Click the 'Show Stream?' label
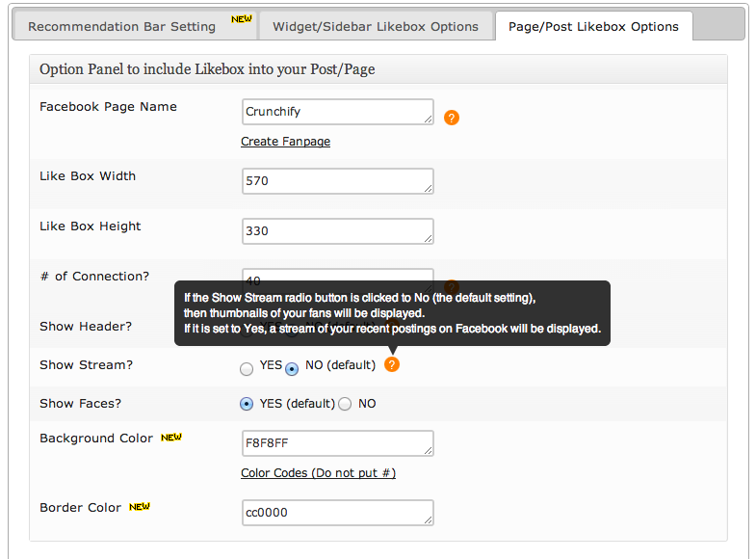The image size is (756, 559). [x=86, y=365]
